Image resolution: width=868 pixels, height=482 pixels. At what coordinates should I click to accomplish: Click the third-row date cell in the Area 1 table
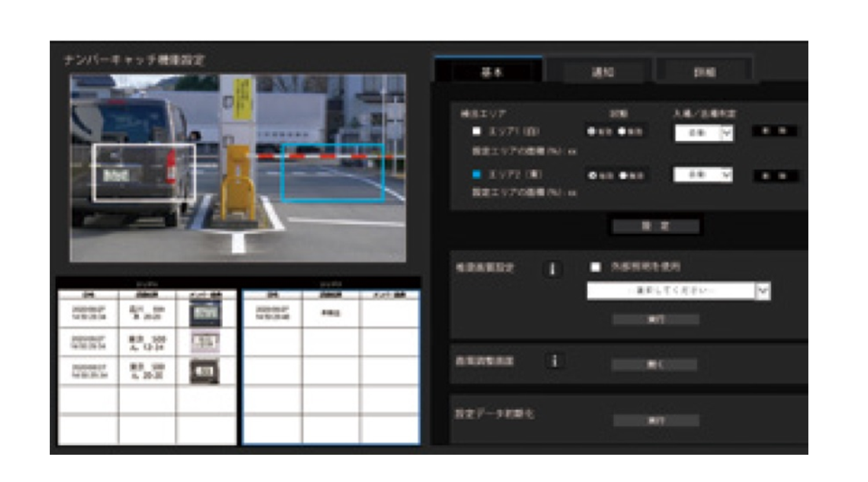click(89, 371)
